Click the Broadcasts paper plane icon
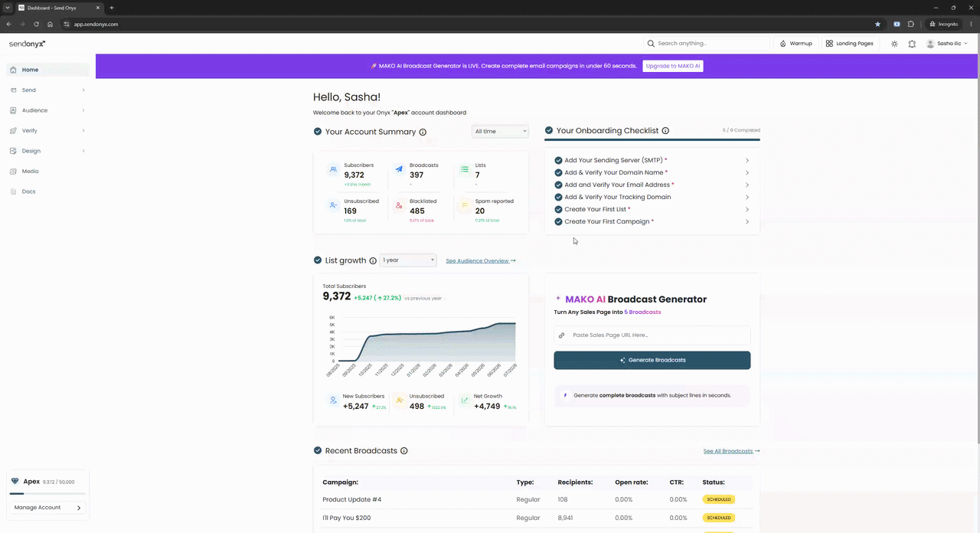Screen dimensions: 980x533 point(399,170)
